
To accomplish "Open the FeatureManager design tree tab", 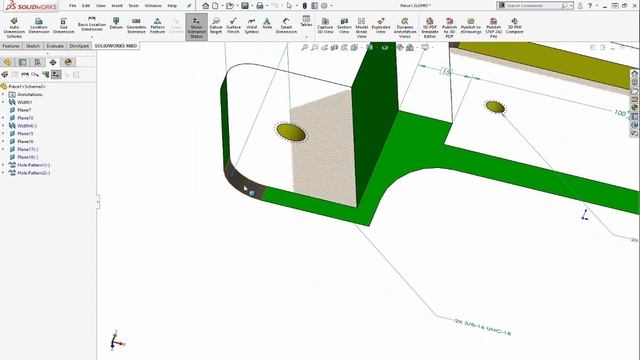I will click(x=7, y=62).
